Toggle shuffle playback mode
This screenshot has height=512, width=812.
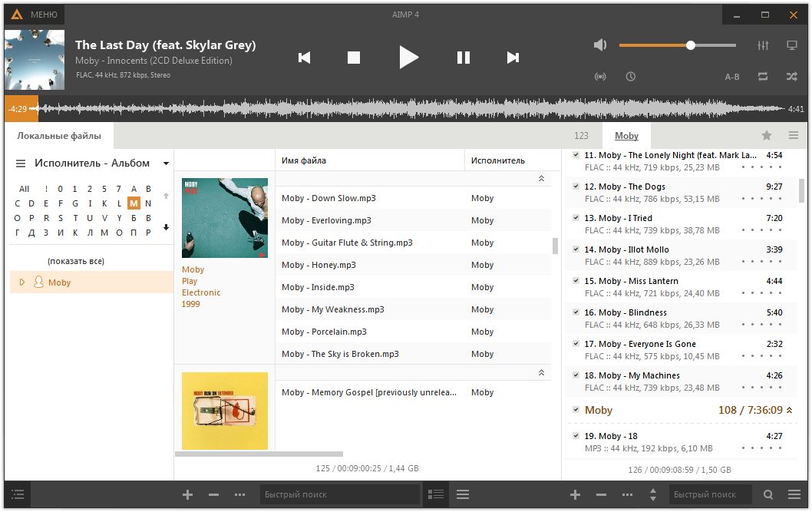(792, 77)
